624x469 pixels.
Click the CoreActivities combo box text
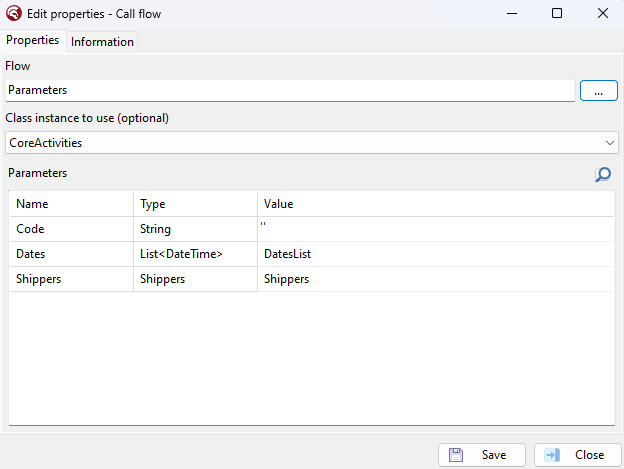[45, 143]
